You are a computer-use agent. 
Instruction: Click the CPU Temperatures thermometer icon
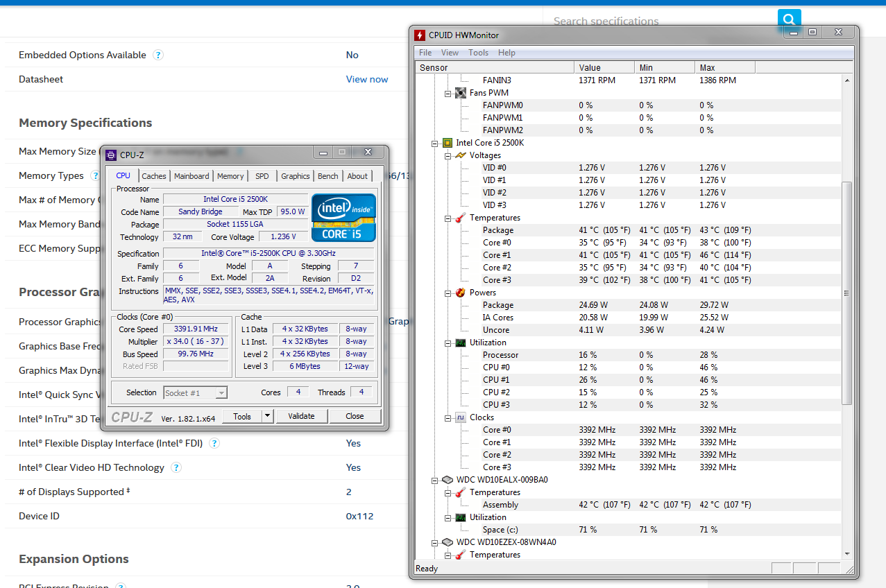click(x=461, y=218)
